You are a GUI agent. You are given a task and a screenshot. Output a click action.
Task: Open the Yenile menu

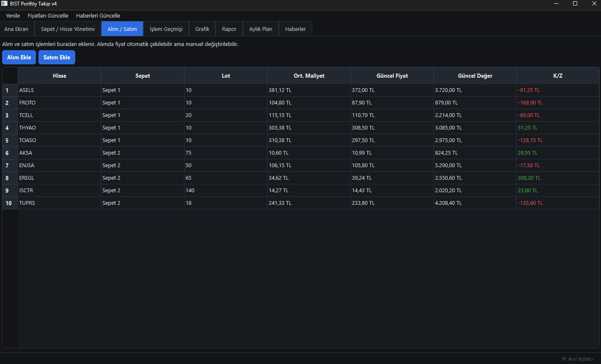(13, 15)
